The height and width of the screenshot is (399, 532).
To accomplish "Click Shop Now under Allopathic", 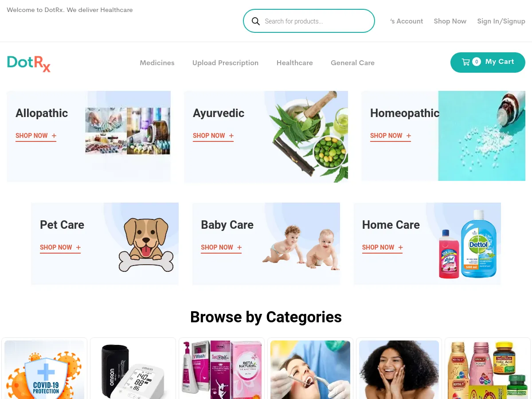I will [x=36, y=136].
